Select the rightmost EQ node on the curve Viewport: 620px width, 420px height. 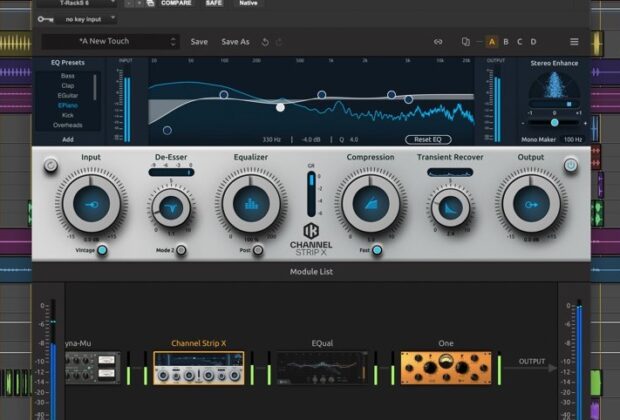coord(408,100)
